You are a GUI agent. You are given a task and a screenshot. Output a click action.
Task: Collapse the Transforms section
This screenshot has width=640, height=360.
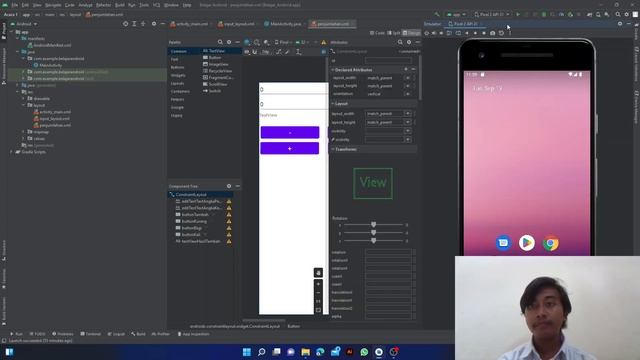click(x=333, y=149)
